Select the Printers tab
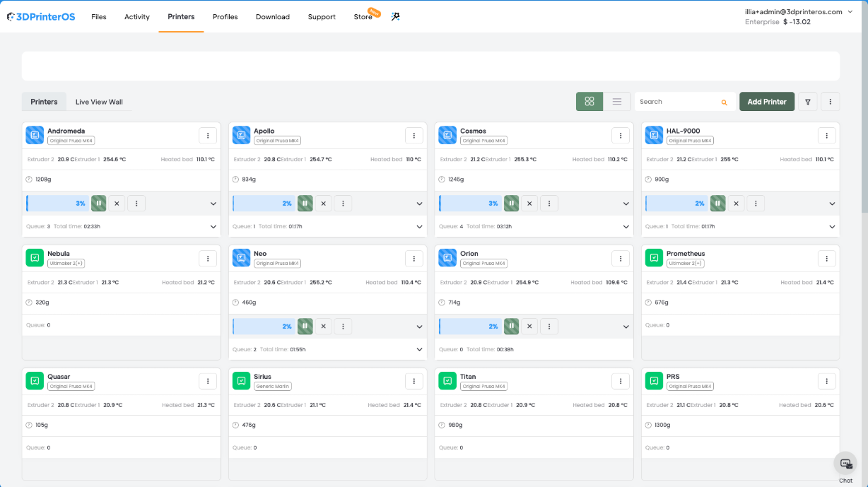868x487 pixels. coord(44,102)
